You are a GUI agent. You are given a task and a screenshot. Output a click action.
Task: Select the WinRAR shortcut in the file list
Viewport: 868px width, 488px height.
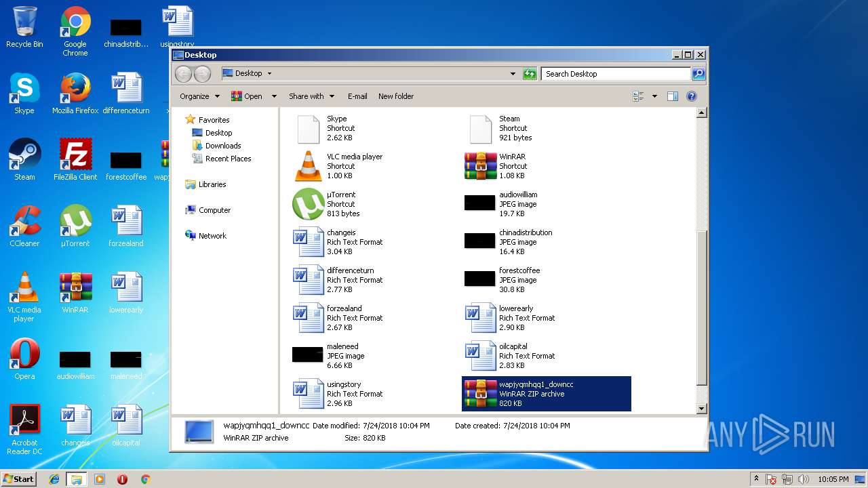pyautogui.click(x=547, y=166)
